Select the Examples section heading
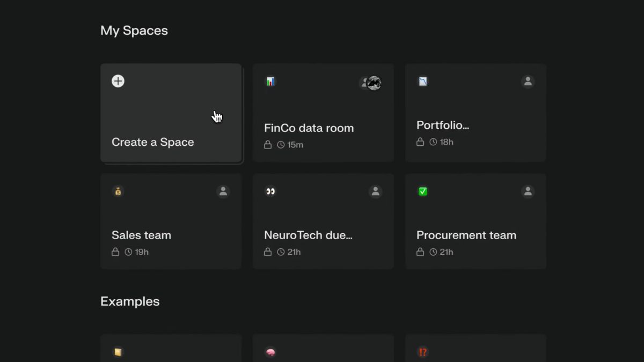Image resolution: width=644 pixels, height=362 pixels. point(129,301)
